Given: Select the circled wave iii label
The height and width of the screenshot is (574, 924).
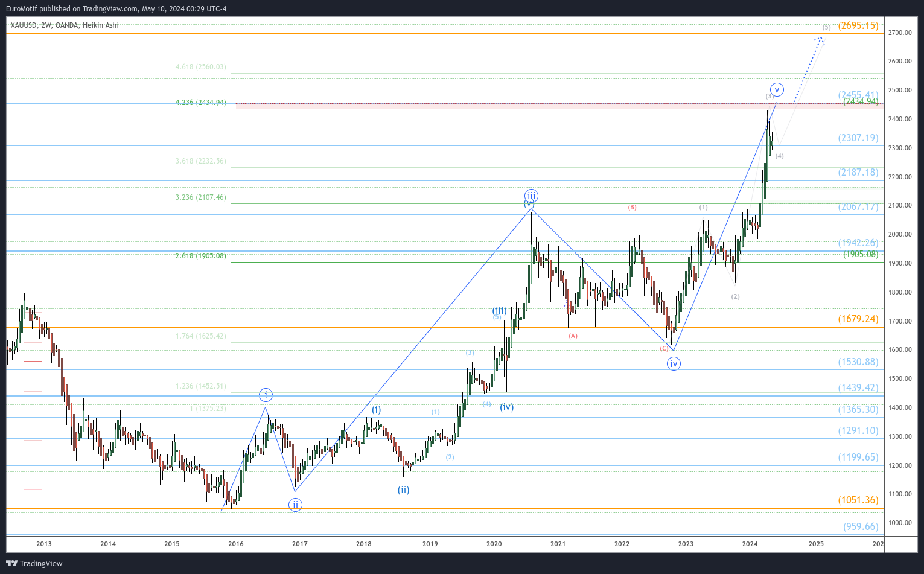Looking at the screenshot, I should pos(531,196).
